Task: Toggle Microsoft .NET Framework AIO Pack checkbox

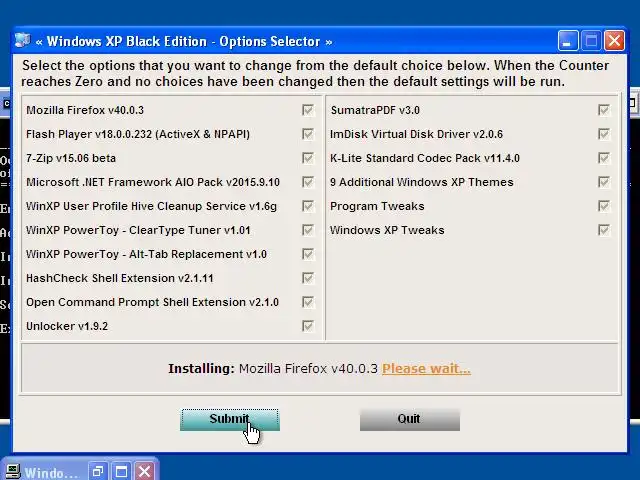Action: 308,182
